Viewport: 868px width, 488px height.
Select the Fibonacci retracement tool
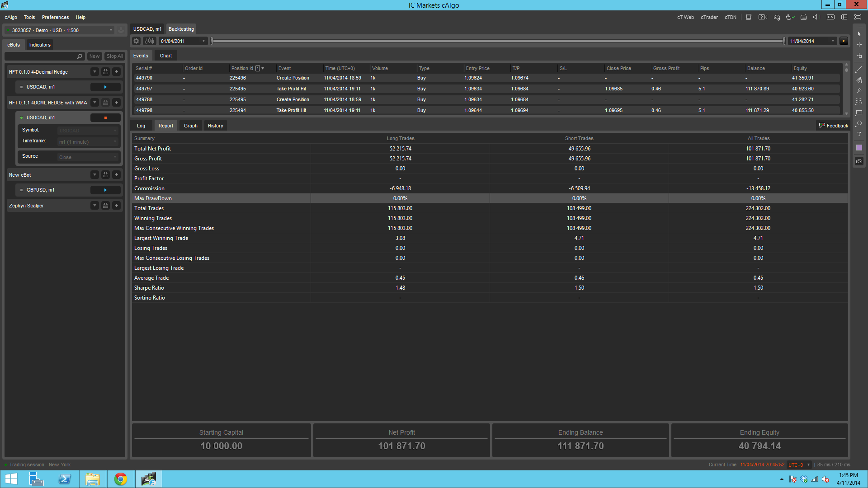point(859,102)
